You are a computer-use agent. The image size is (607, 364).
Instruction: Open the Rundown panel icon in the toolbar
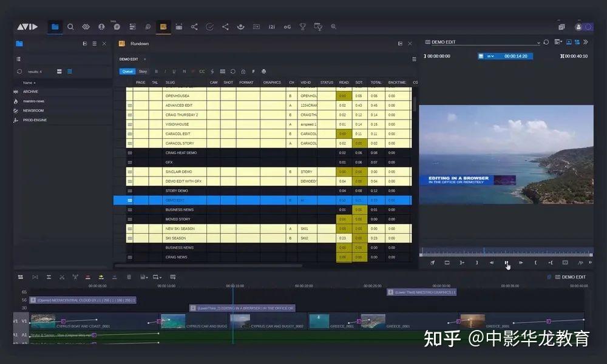coord(163,27)
